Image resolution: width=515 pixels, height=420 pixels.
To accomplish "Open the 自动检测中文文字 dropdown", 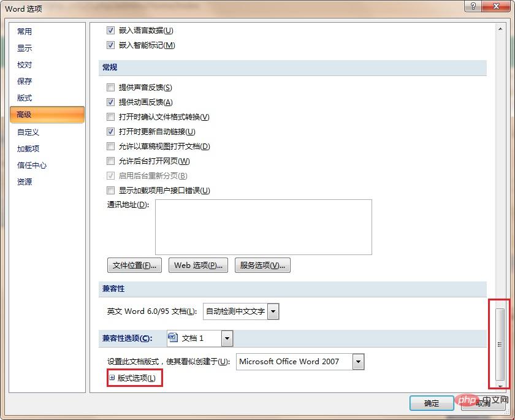I will pos(273,311).
